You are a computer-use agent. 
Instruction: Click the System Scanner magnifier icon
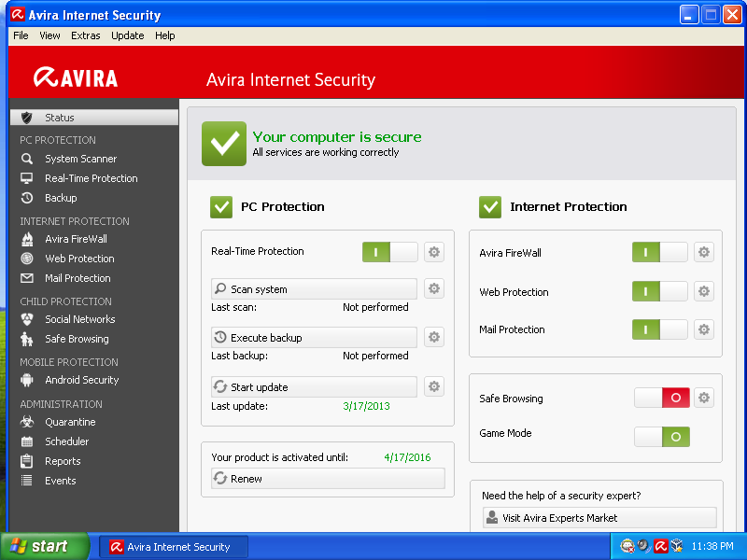27,159
